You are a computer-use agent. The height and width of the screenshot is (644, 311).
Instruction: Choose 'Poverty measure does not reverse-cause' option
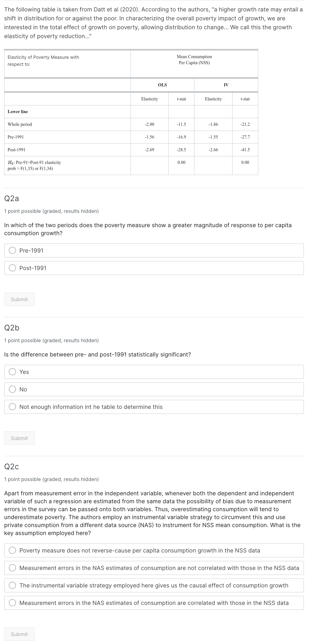tap(13, 550)
